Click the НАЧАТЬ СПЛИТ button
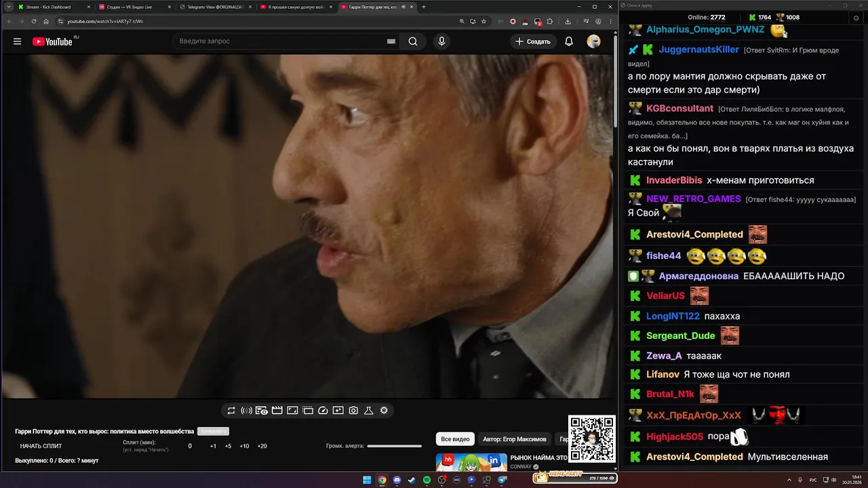This screenshot has width=868, height=488. (x=41, y=446)
